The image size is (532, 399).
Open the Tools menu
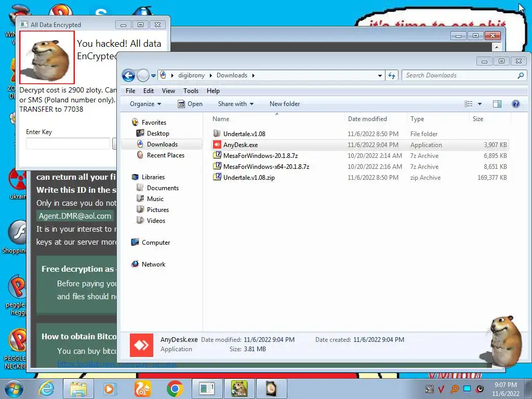pos(191,91)
